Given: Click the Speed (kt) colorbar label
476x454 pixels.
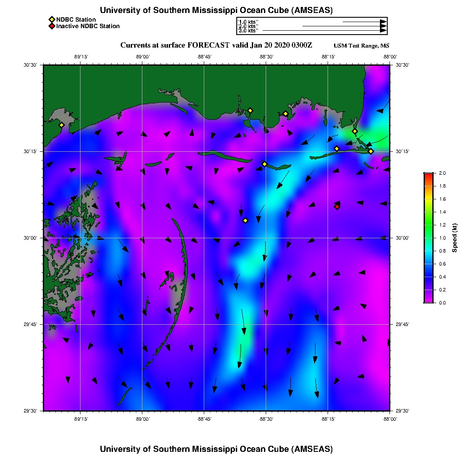Looking at the screenshot, I should click(x=455, y=238).
